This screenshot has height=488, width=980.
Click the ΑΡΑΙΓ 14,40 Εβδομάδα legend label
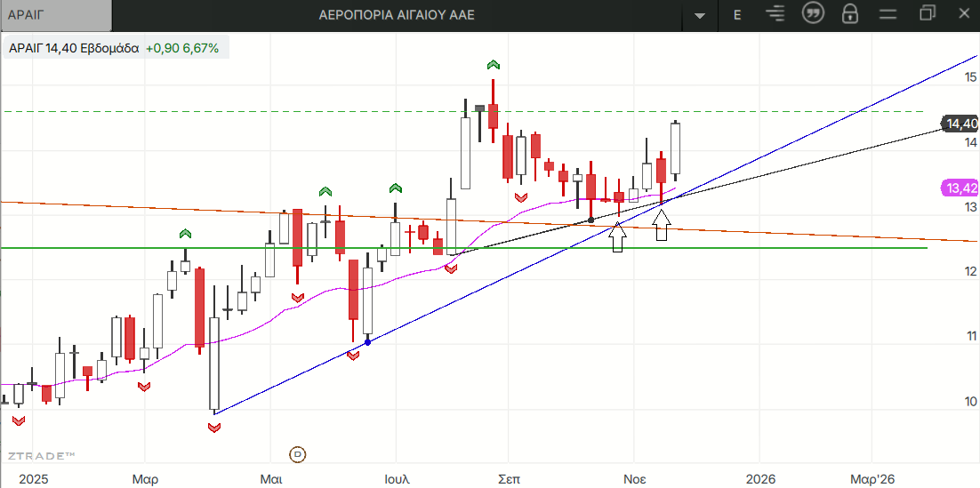(x=74, y=49)
